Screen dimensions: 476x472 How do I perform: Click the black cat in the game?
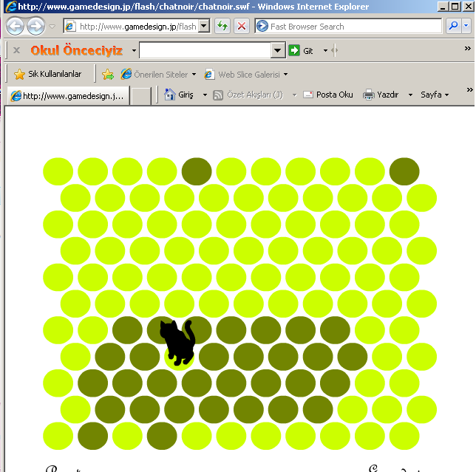(177, 341)
